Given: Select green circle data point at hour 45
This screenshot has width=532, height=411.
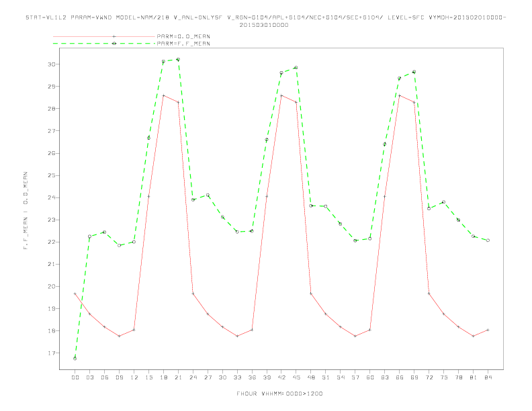Looking at the screenshot, I should (296, 67).
